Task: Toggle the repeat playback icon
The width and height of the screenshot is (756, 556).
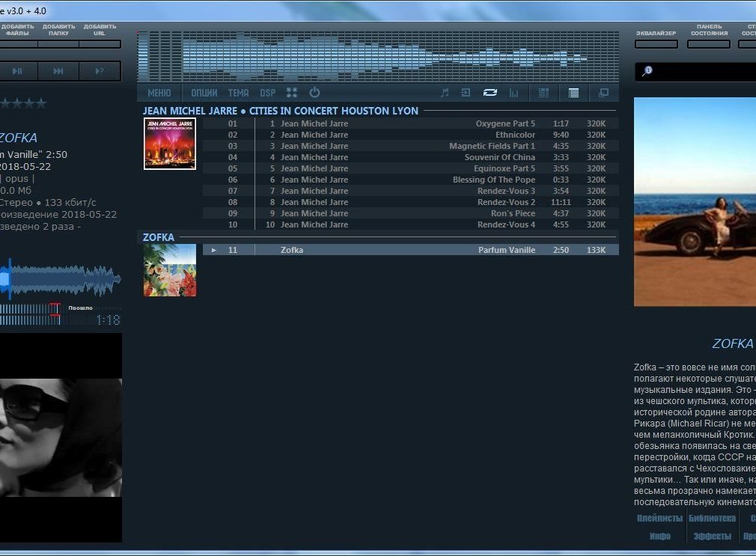Action: pyautogui.click(x=490, y=93)
